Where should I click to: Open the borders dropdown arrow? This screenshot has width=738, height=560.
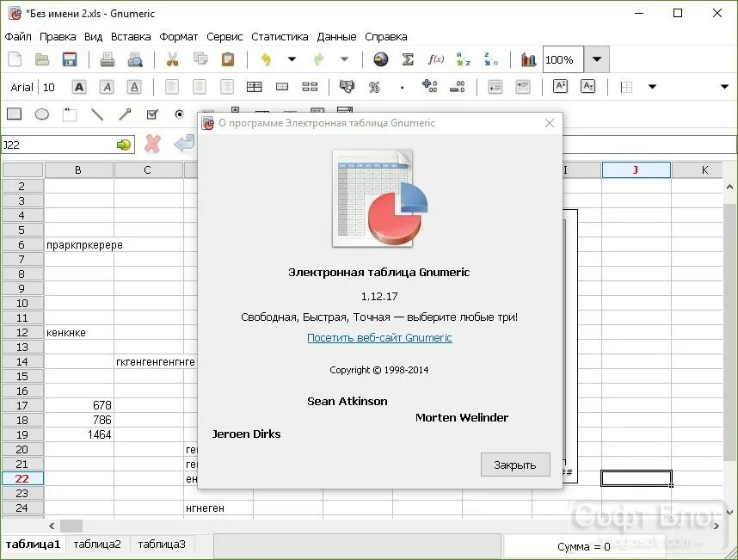click(x=652, y=87)
